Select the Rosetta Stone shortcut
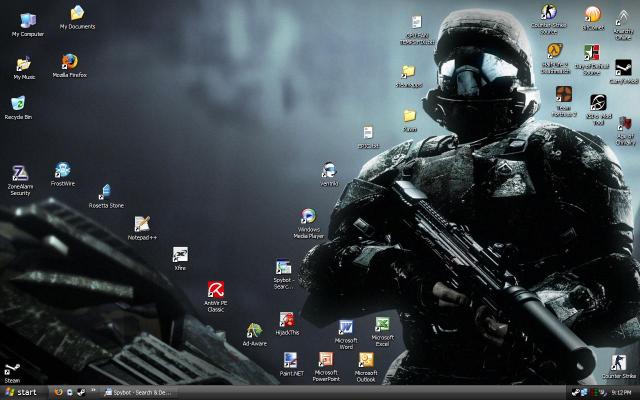 [x=106, y=192]
